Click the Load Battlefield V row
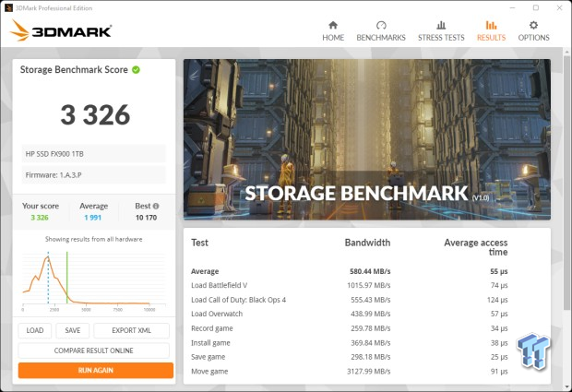This screenshot has height=392, width=572. click(x=349, y=285)
